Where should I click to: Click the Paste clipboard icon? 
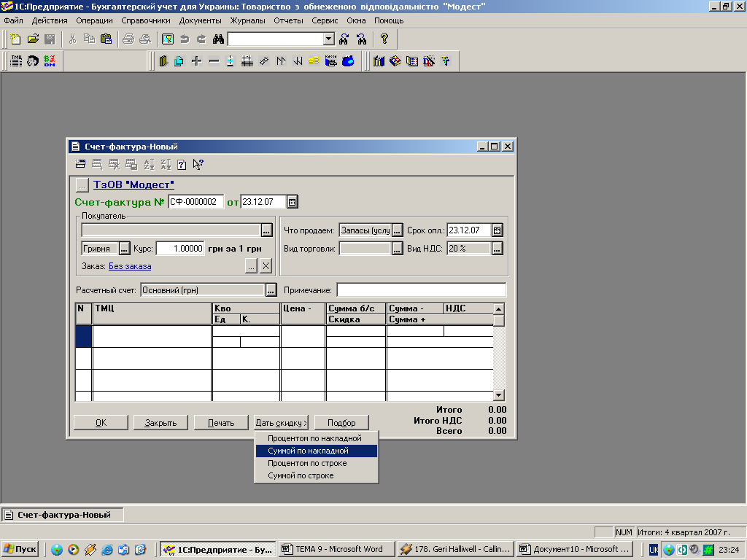(x=107, y=39)
